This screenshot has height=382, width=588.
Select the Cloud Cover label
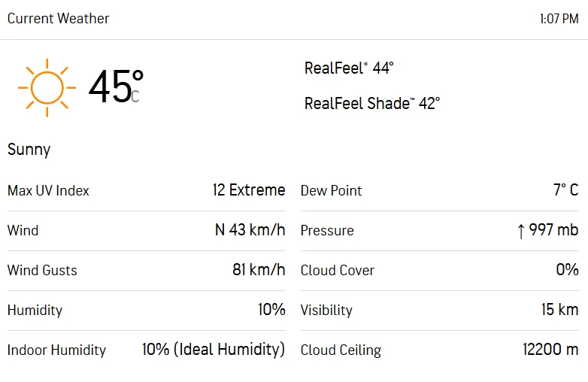[337, 271]
